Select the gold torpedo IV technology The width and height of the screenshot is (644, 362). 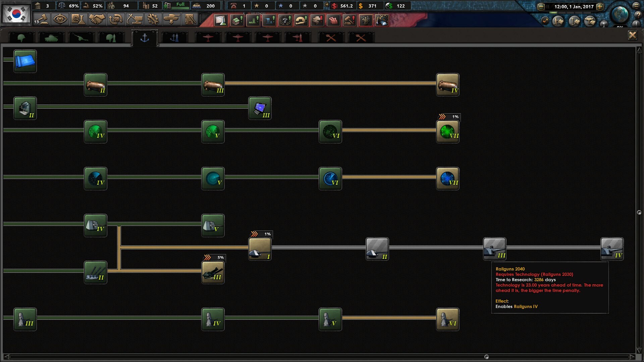point(447,85)
